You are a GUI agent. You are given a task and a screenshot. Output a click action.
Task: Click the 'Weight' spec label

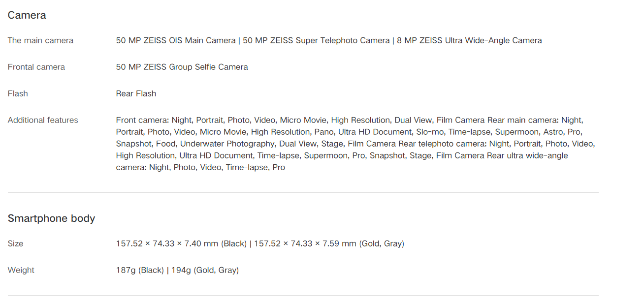(x=21, y=270)
